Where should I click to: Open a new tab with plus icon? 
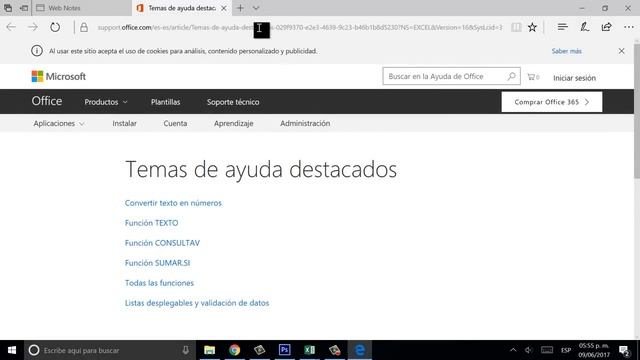click(240, 8)
